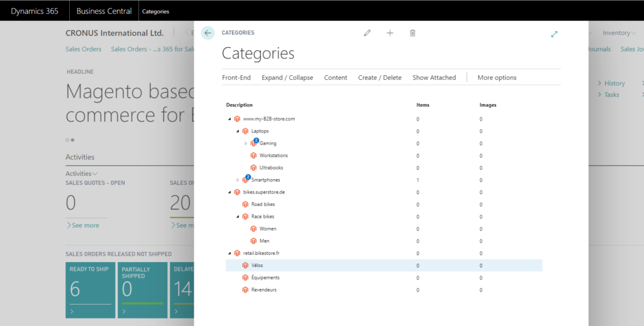Click Magento icon beside Laptops

(245, 131)
